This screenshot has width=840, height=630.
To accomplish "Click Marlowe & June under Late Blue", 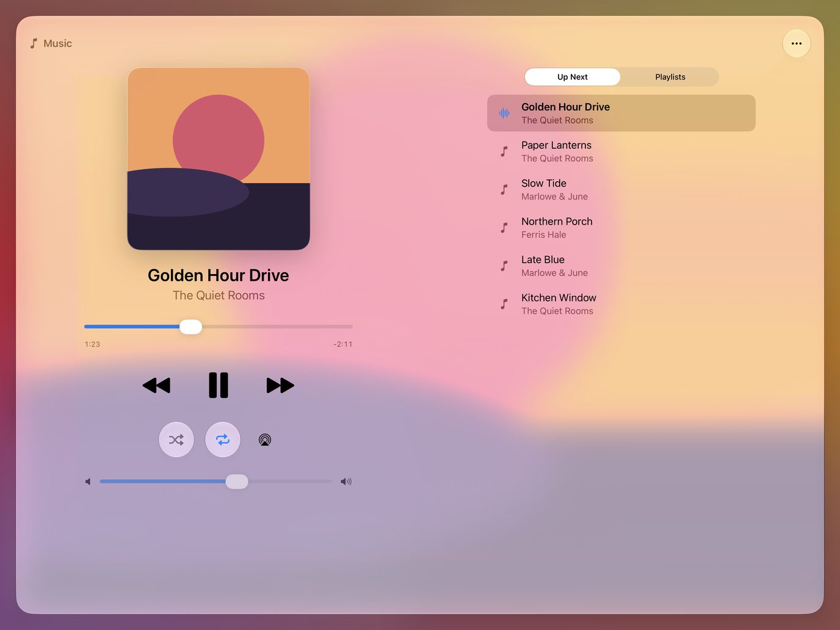I will (554, 273).
